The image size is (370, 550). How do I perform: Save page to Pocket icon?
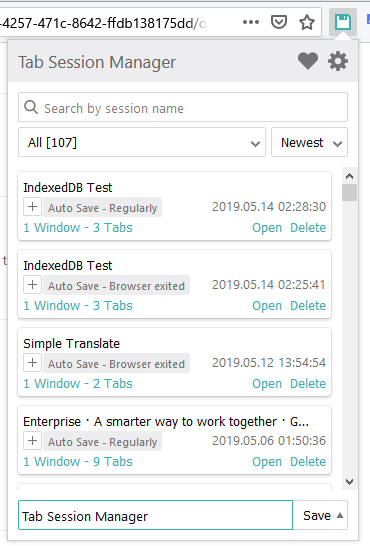point(279,22)
